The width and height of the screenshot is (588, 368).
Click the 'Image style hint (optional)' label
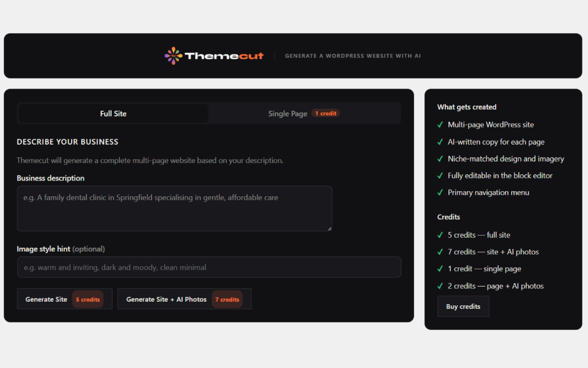61,249
